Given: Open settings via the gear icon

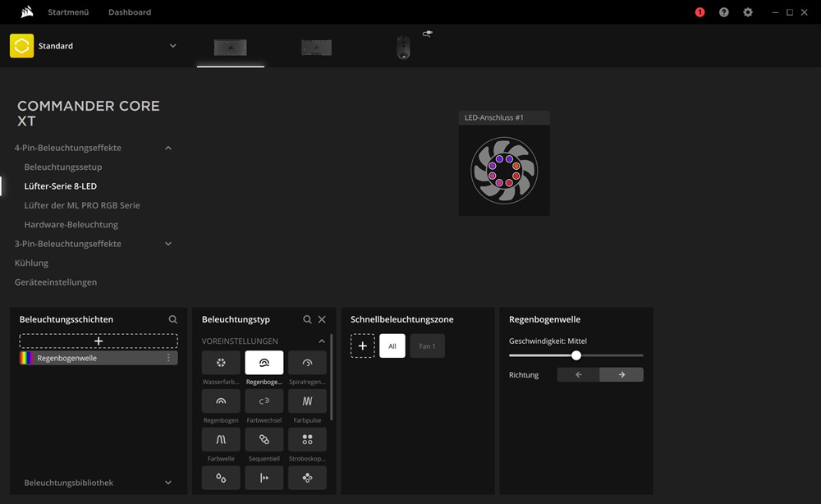Looking at the screenshot, I should click(747, 12).
